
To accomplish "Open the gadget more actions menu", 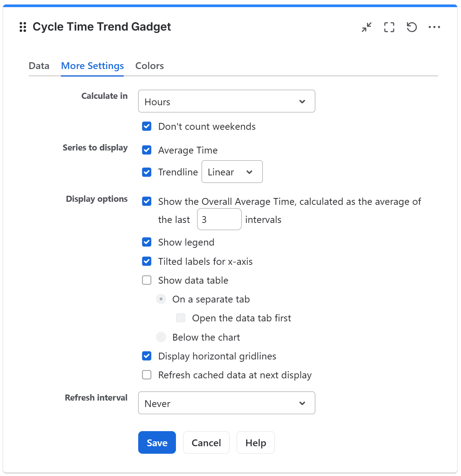I will [434, 27].
